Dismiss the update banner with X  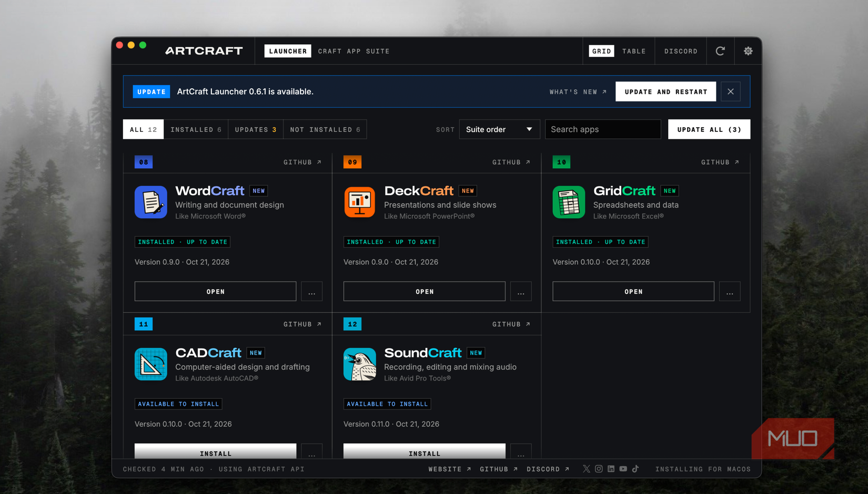731,91
